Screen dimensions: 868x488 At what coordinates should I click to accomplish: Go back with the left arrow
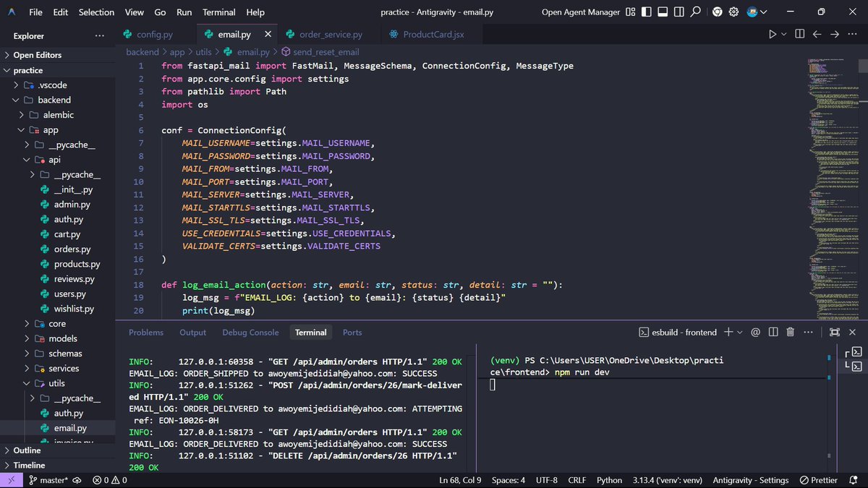pos(817,34)
